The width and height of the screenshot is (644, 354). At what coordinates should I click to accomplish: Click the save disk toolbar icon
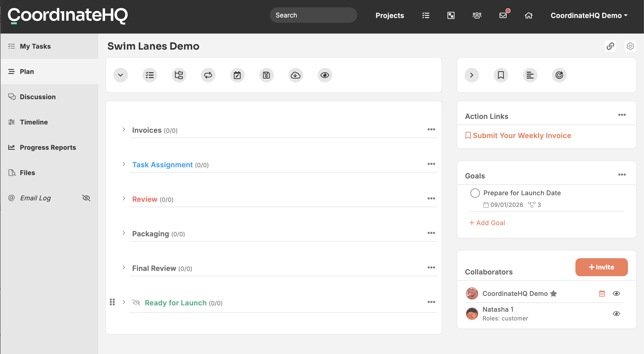267,75
